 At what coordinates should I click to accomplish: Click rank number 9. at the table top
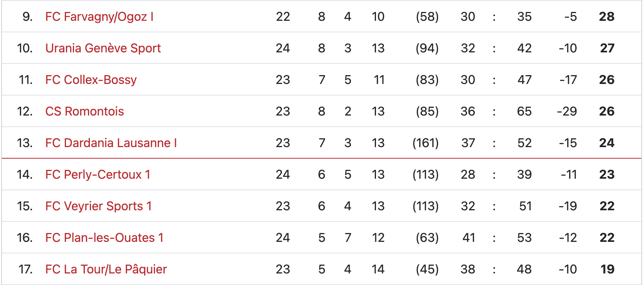coord(27,17)
